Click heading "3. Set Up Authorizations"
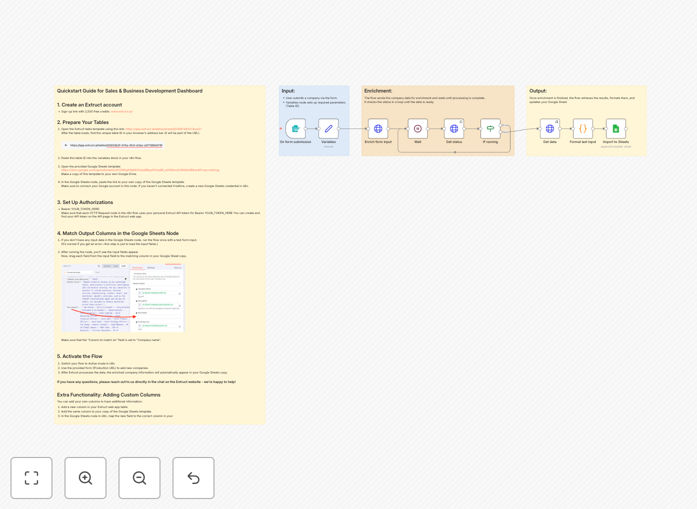Image resolution: width=697 pixels, height=509 pixels. tap(85, 202)
